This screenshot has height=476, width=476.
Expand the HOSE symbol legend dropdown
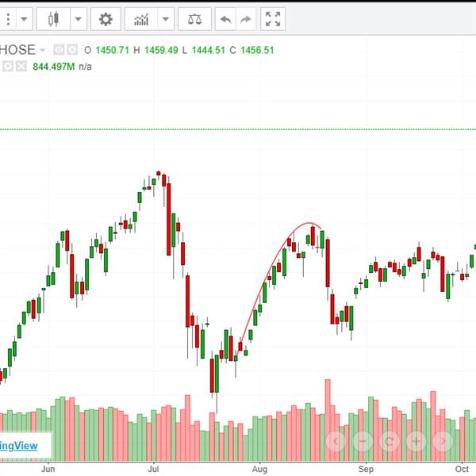(x=43, y=50)
